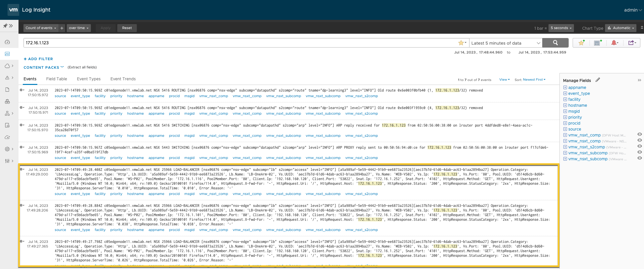Toggle visibility of vmw_nsxt_subcomp (VMware) field
The image size is (644, 269).
(x=640, y=158)
